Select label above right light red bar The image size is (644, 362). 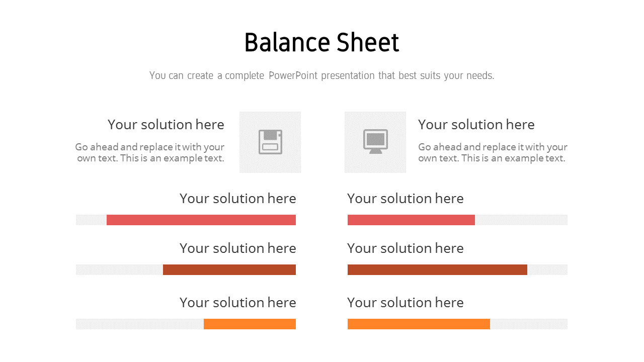405,199
